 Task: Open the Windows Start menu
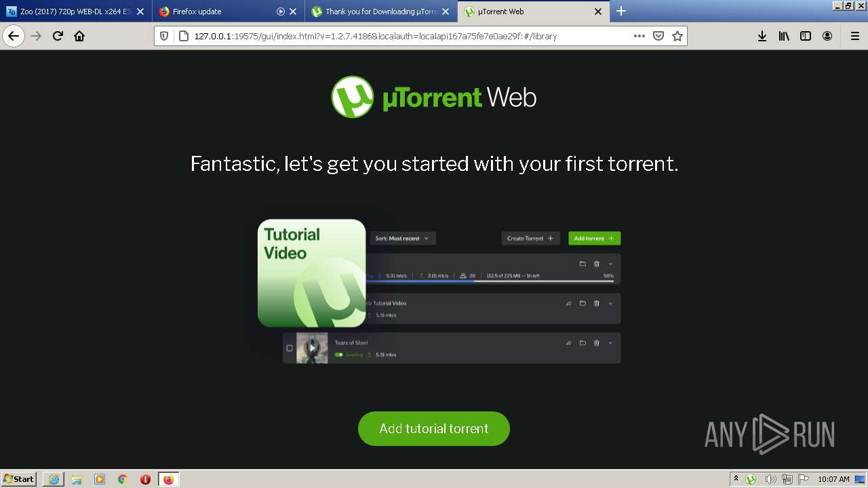click(19, 479)
